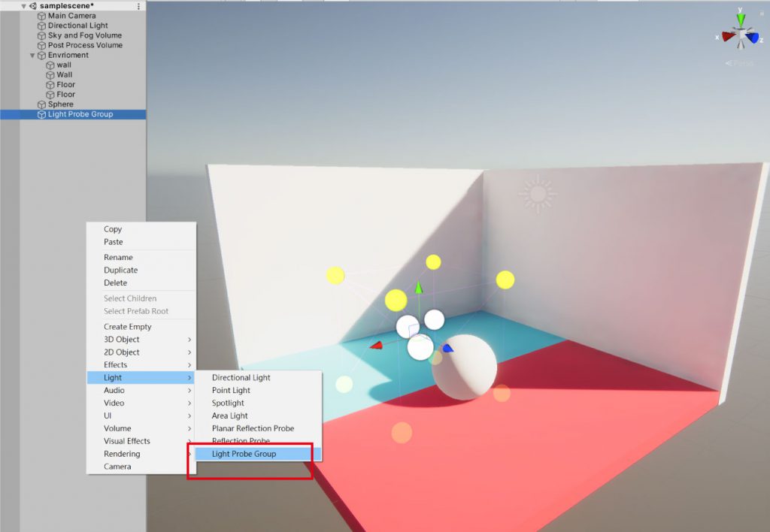Viewport: 770px width, 532px height.
Task: Choose Light Probe Group from Light submenu
Action: pos(244,454)
